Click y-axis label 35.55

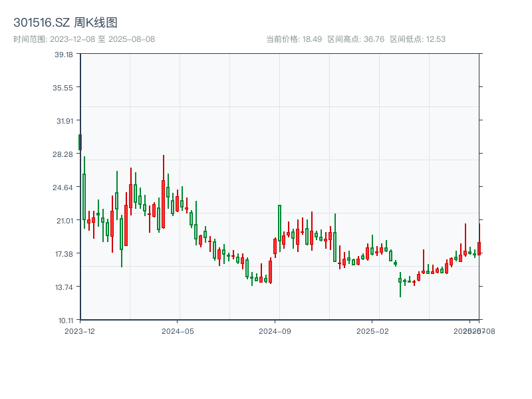click(63, 88)
